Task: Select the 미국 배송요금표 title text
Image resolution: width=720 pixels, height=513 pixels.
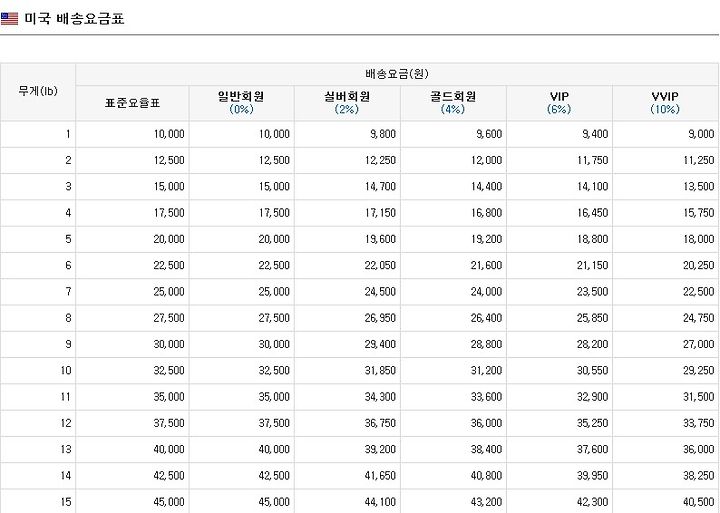Action: click(x=74, y=19)
